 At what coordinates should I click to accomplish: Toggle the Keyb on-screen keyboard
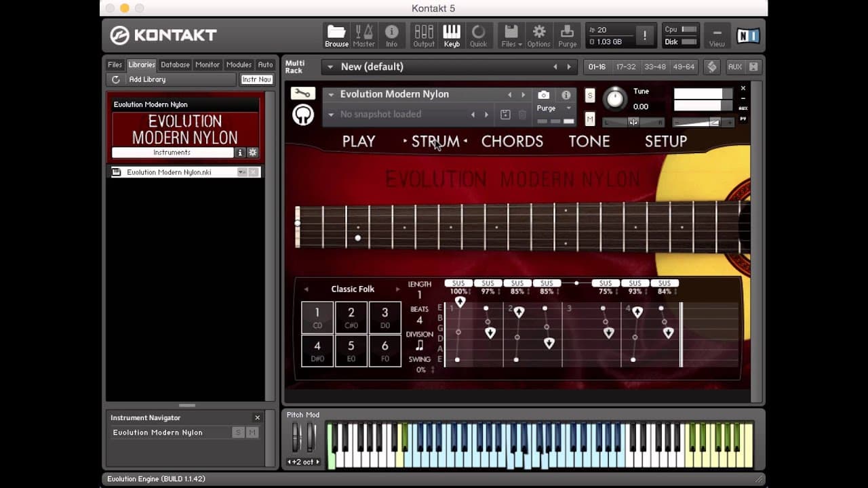click(x=452, y=35)
